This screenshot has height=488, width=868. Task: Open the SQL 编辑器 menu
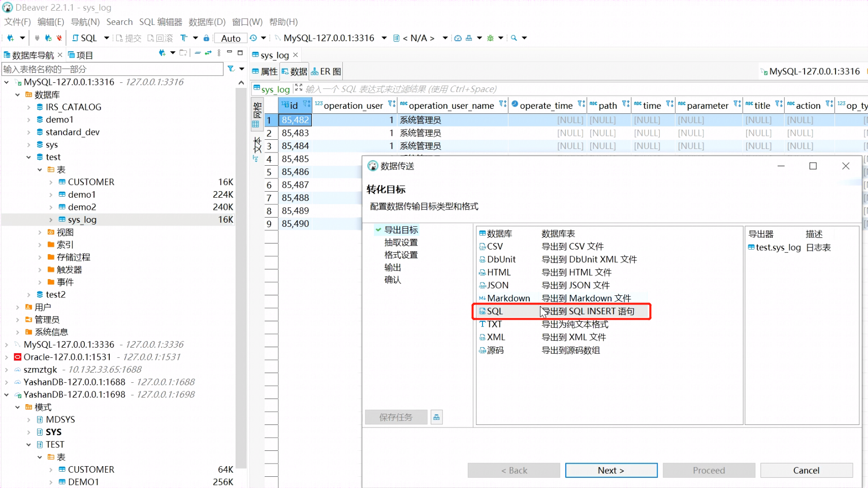click(x=160, y=22)
